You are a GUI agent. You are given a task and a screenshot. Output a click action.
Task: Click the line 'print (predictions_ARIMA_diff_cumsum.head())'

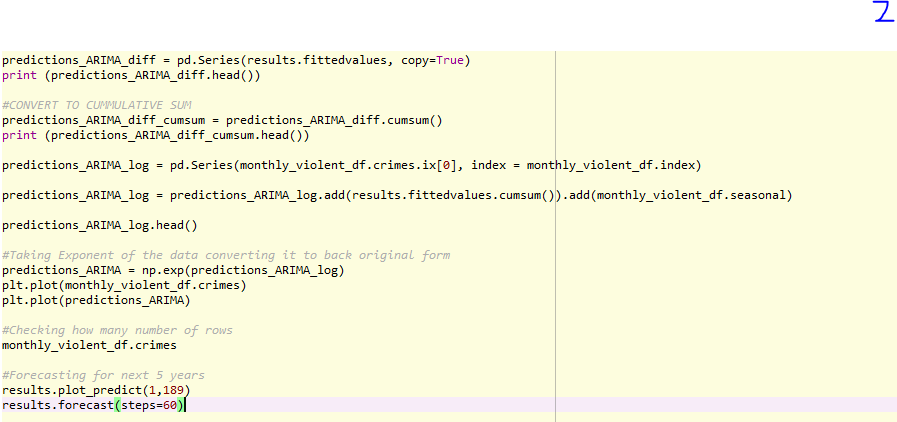pos(156,136)
